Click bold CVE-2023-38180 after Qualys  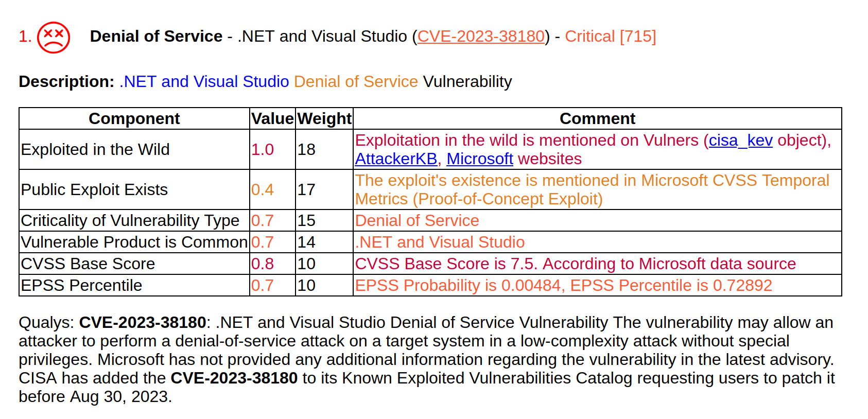click(143, 323)
